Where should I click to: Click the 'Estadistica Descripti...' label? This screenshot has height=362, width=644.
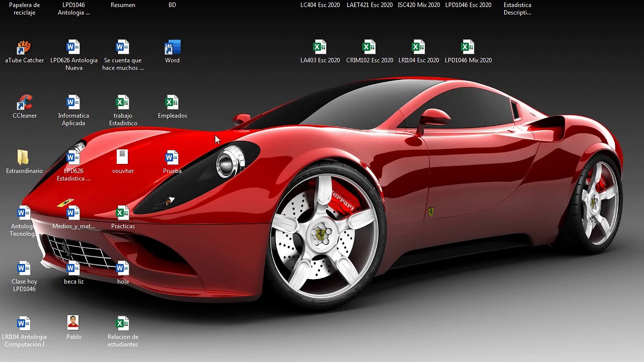tap(517, 9)
